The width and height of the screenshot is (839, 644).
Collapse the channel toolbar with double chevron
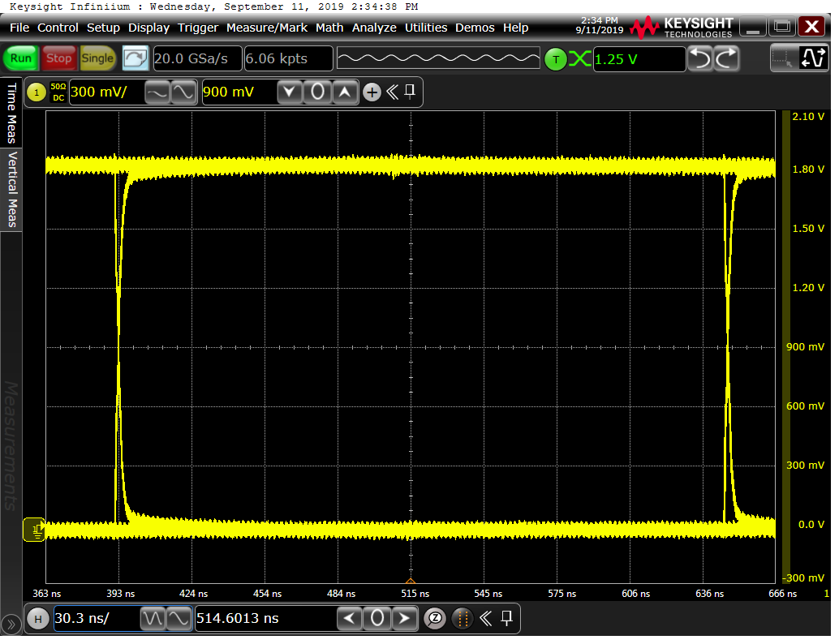pyautogui.click(x=393, y=92)
